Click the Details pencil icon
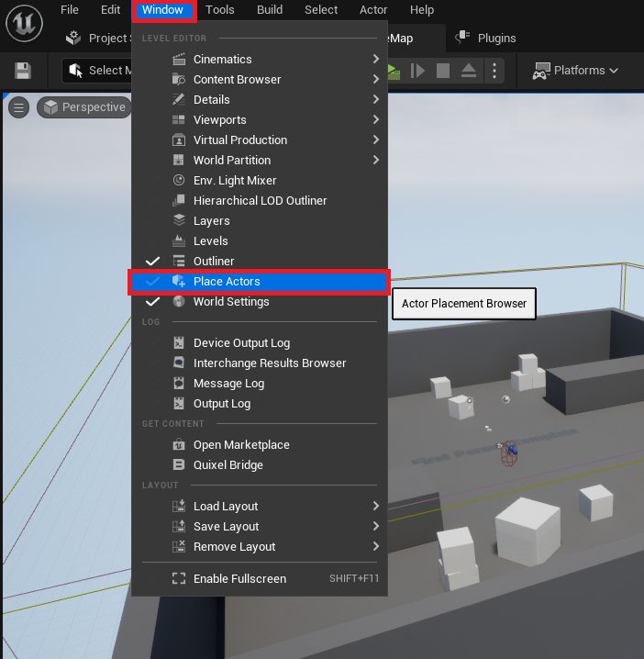Screen dimensions: 644x659 click(x=179, y=100)
